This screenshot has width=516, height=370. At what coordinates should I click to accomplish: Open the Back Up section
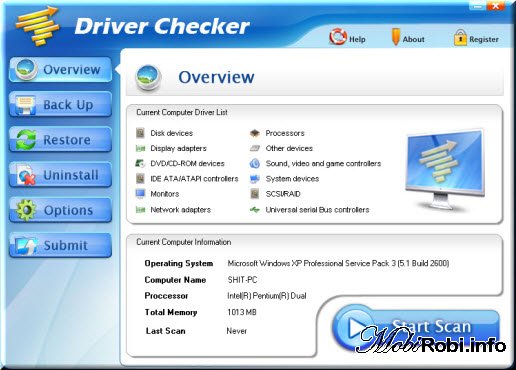60,105
